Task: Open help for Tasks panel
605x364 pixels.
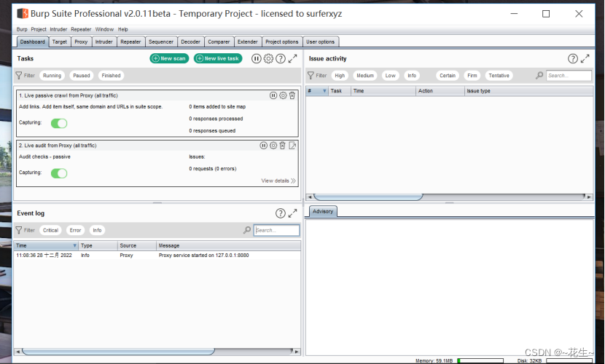Action: coord(281,58)
